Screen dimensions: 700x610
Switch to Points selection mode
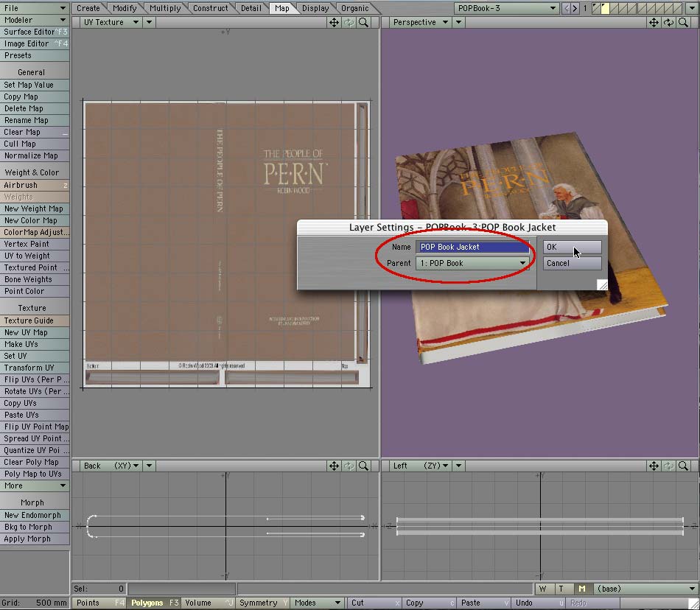coord(99,603)
